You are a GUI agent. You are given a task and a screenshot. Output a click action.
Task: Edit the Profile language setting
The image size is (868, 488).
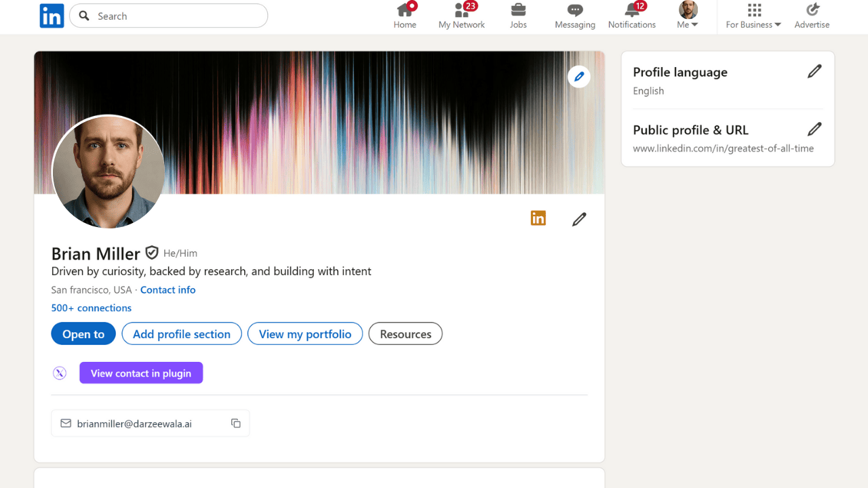point(814,70)
